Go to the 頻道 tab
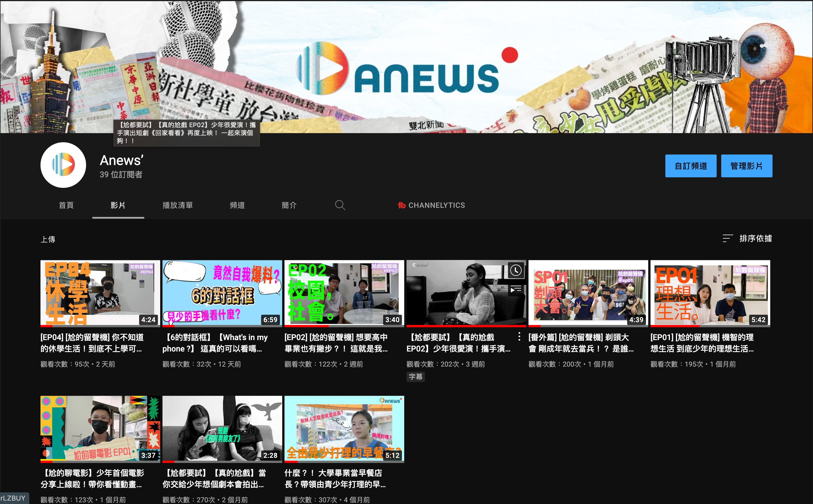The width and height of the screenshot is (813, 504). (x=237, y=205)
